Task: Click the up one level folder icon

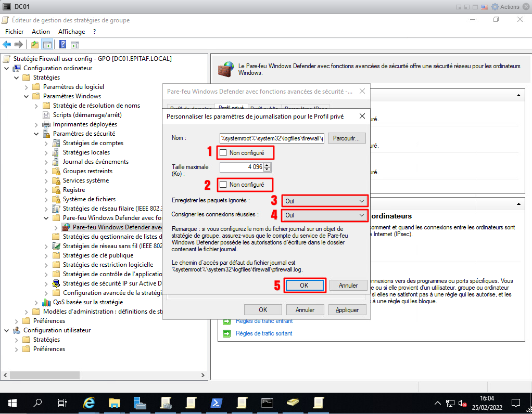Action: 35,44
